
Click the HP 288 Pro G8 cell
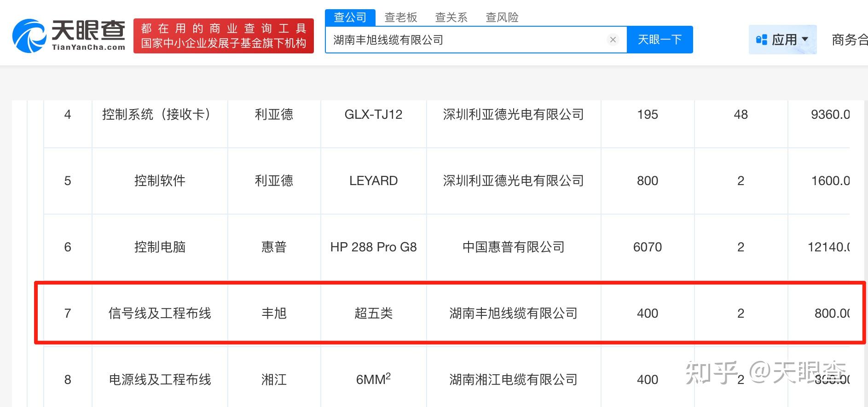click(x=373, y=247)
